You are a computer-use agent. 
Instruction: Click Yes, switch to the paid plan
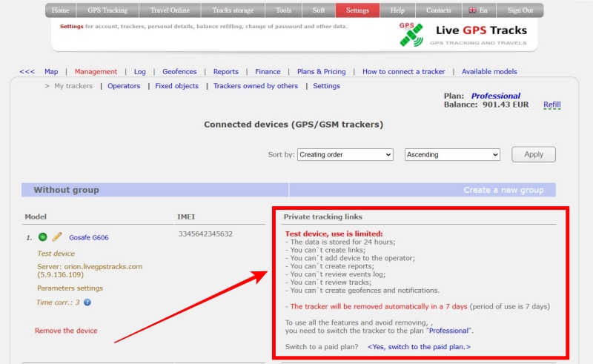[419, 346]
